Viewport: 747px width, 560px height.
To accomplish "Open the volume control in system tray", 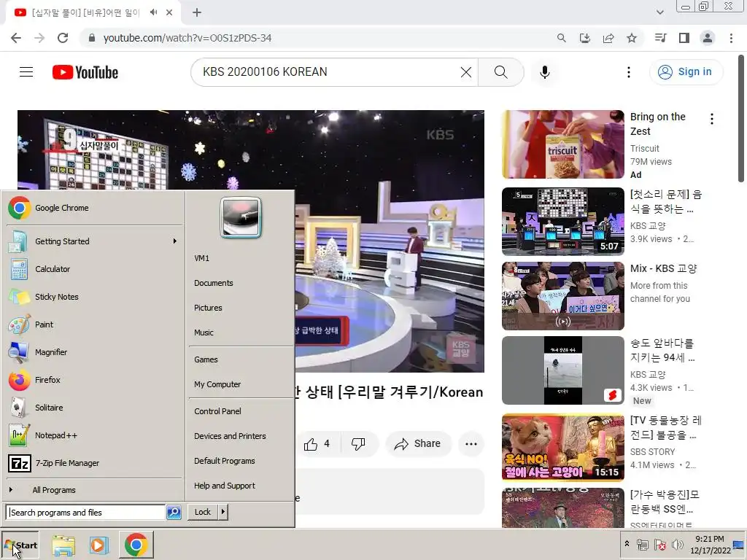I will [677, 545].
